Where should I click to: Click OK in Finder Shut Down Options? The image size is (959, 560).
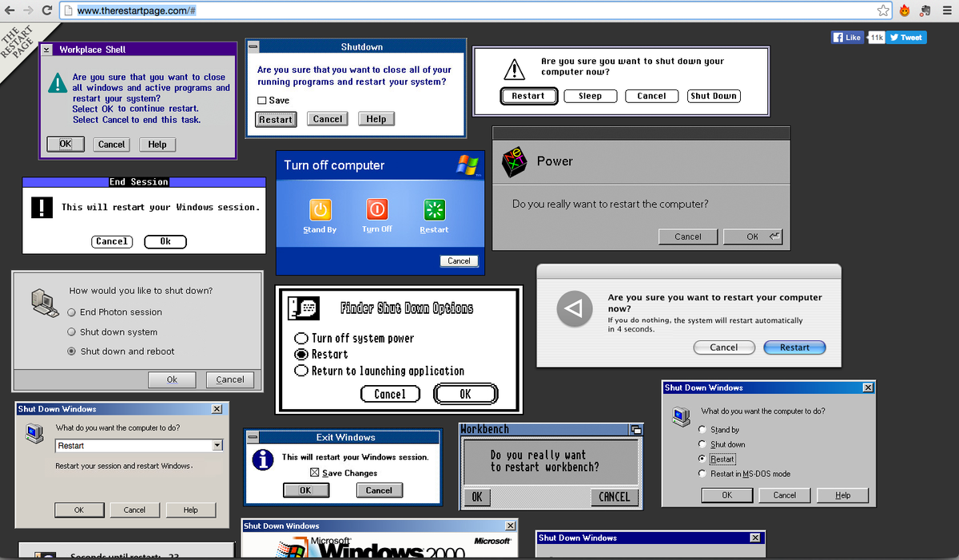coord(465,394)
